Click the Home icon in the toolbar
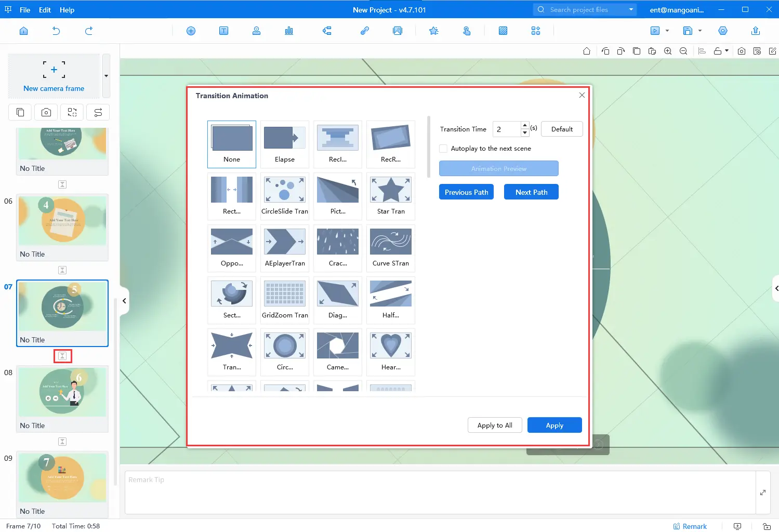The height and width of the screenshot is (532, 779). 23,31
